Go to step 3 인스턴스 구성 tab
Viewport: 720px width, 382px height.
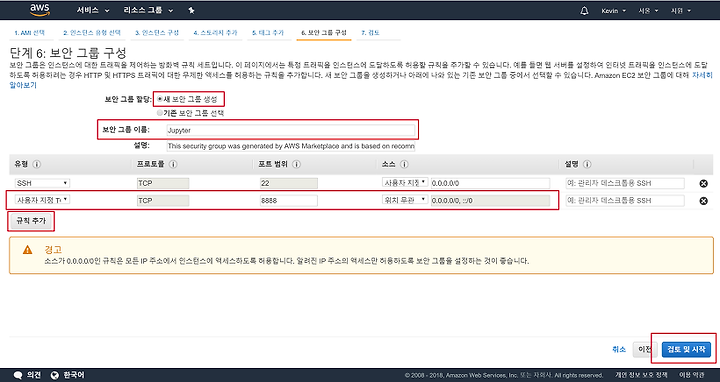click(157, 33)
